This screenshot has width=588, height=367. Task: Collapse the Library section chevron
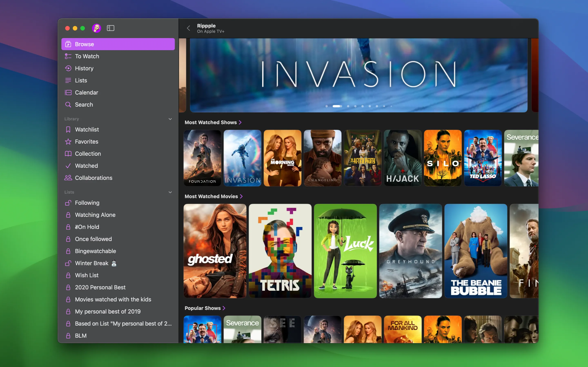coord(170,119)
